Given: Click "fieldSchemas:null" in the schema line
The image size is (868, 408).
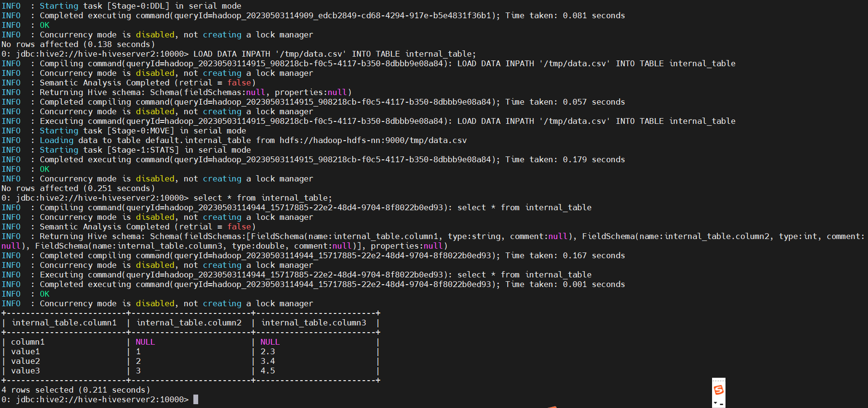Looking at the screenshot, I should coord(225,92).
